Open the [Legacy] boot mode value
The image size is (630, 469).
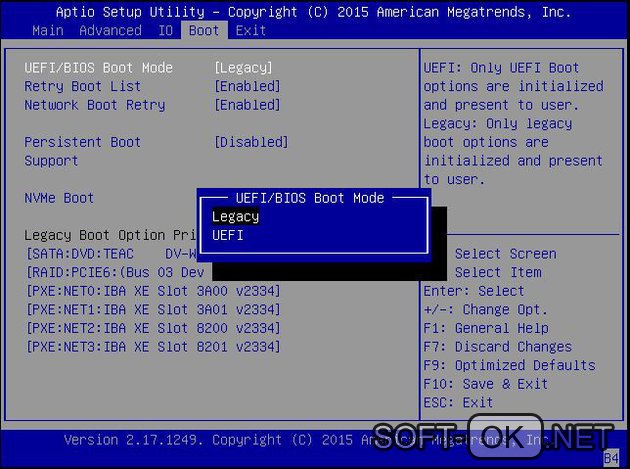243,68
